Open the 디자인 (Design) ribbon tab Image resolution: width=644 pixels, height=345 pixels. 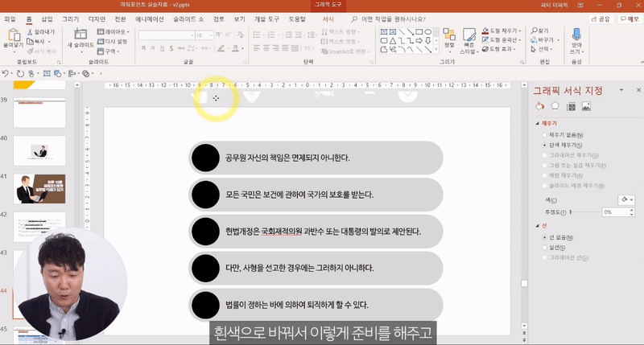tap(97, 19)
